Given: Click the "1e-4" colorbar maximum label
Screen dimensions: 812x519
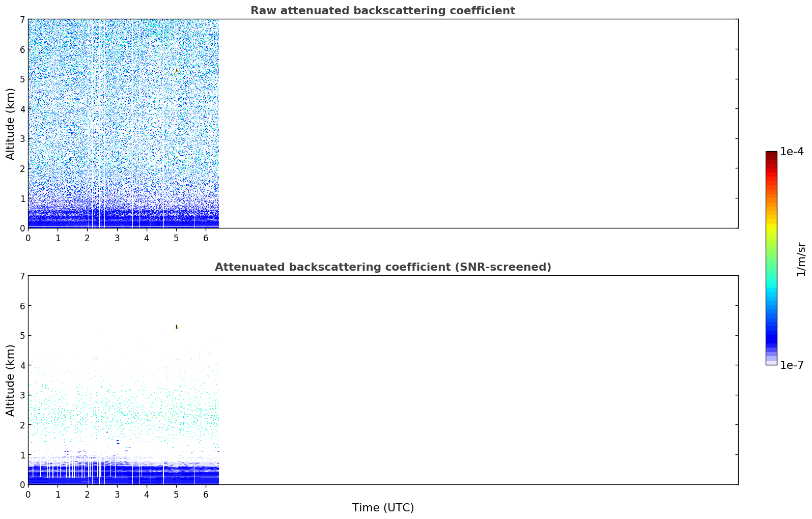Looking at the screenshot, I should click(x=792, y=152).
